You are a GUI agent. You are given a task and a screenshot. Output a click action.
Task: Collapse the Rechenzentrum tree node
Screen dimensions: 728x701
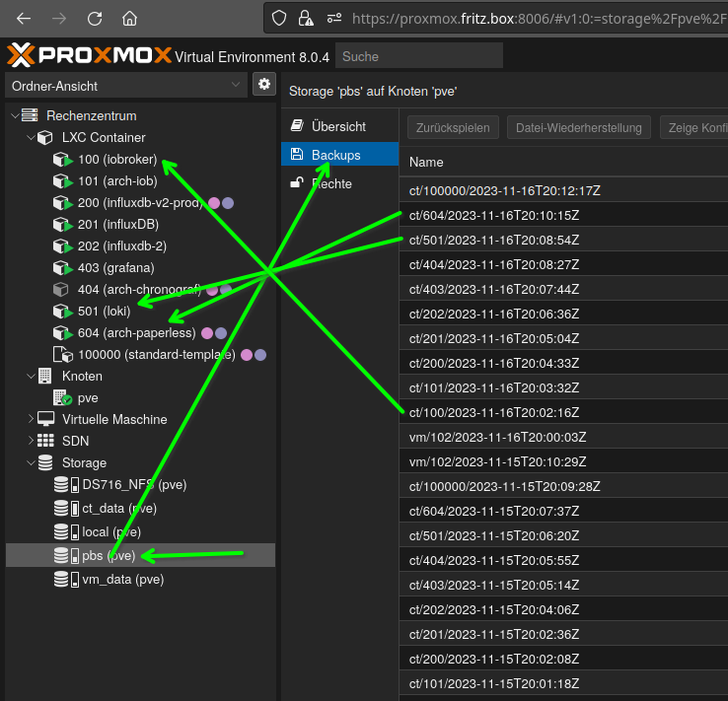point(15,115)
